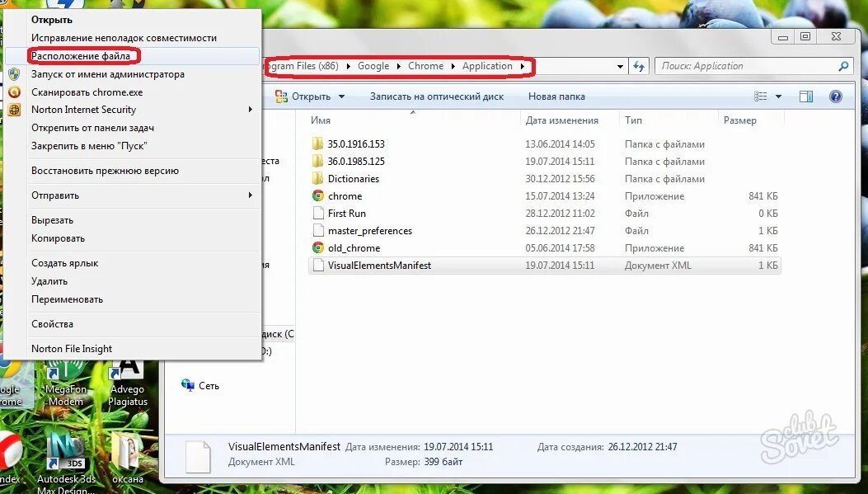Viewport: 868px width, 494px height.
Task: Click the Norton Internet Security globe icon
Action: coord(14,110)
